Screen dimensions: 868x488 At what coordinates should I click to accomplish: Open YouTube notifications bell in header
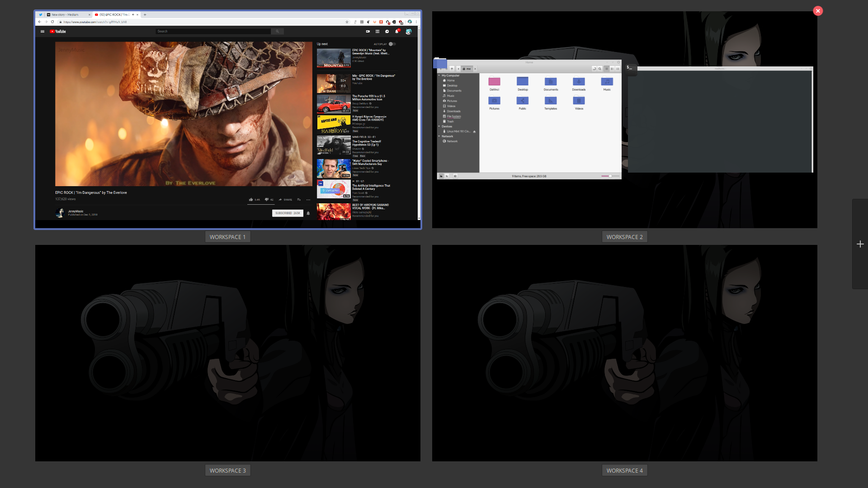click(x=397, y=31)
